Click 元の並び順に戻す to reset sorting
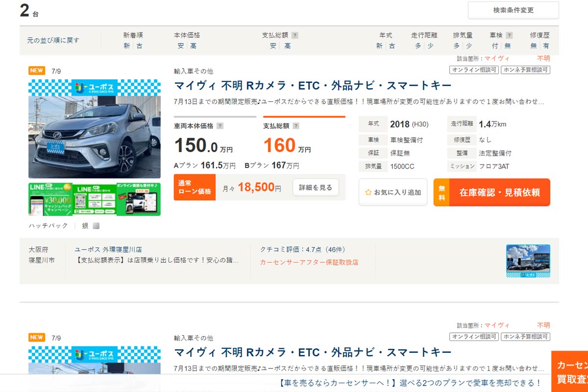Viewport: 588px width, 392px height. pyautogui.click(x=53, y=40)
